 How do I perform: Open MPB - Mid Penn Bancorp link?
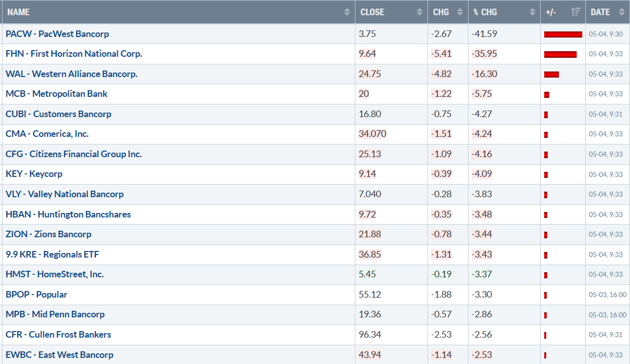(55, 314)
